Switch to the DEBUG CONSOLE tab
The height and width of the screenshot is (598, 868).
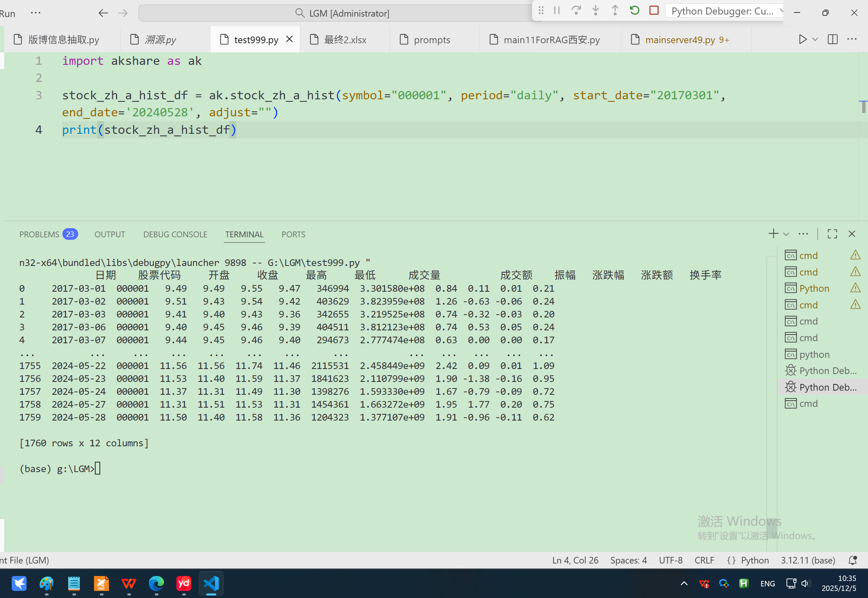coord(175,234)
